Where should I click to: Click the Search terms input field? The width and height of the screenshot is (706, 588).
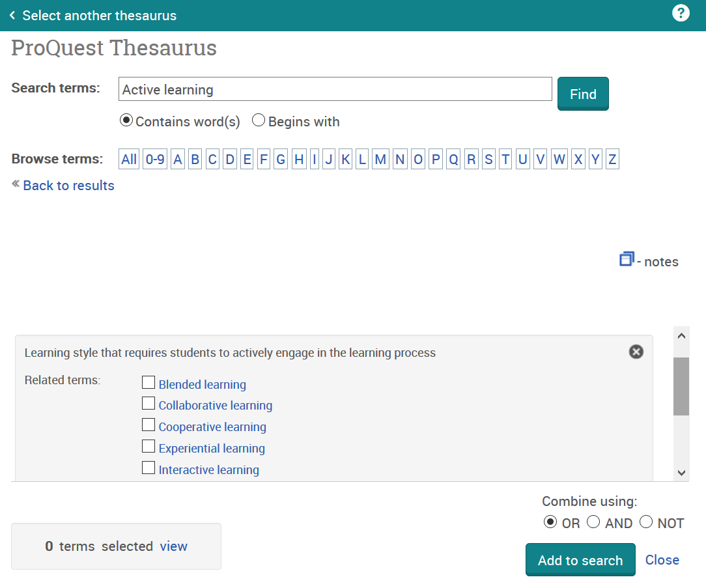point(335,89)
